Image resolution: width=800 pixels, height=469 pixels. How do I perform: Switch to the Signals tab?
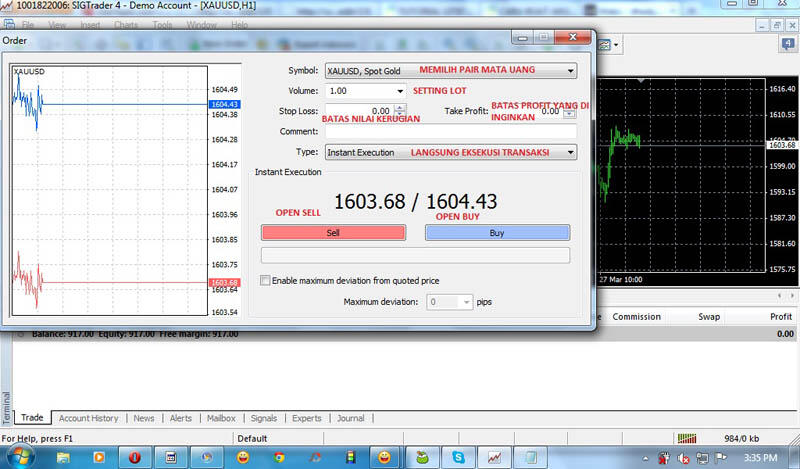point(264,418)
